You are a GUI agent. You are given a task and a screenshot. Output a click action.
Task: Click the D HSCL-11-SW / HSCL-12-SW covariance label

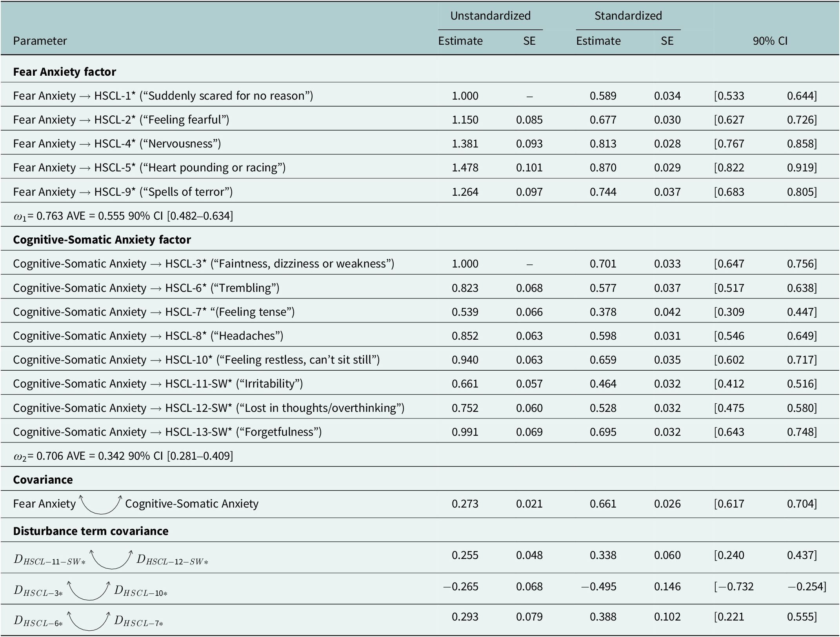pos(111,559)
